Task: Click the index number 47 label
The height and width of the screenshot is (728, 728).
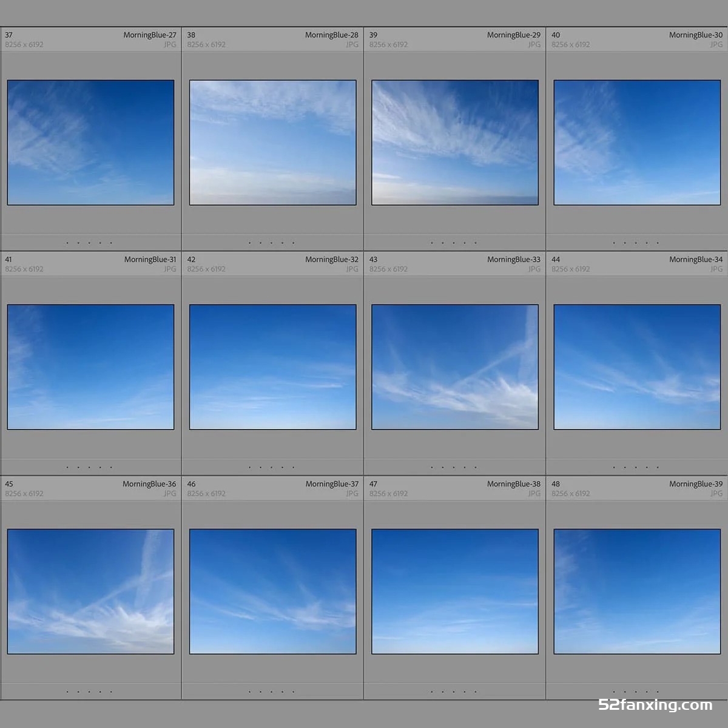Action: click(373, 484)
